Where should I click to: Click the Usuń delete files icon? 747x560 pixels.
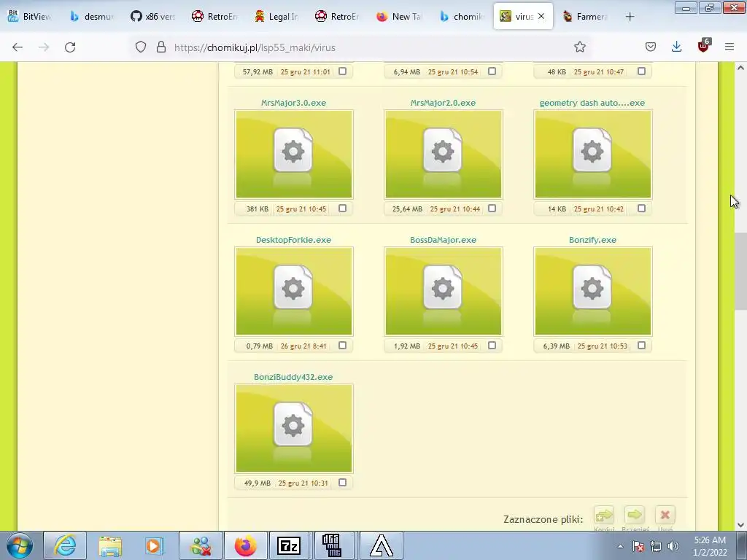tap(665, 516)
